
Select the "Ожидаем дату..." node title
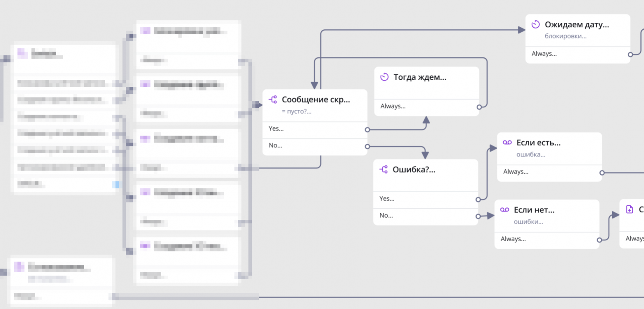pyautogui.click(x=577, y=25)
